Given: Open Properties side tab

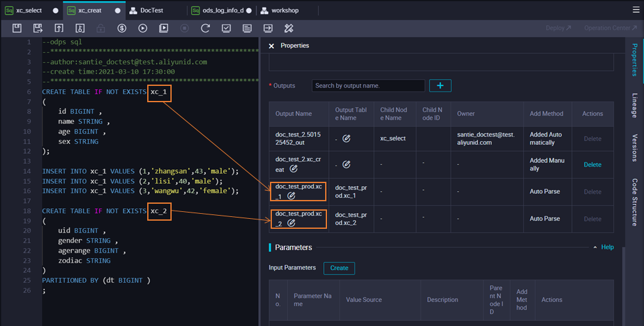Looking at the screenshot, I should [635, 60].
